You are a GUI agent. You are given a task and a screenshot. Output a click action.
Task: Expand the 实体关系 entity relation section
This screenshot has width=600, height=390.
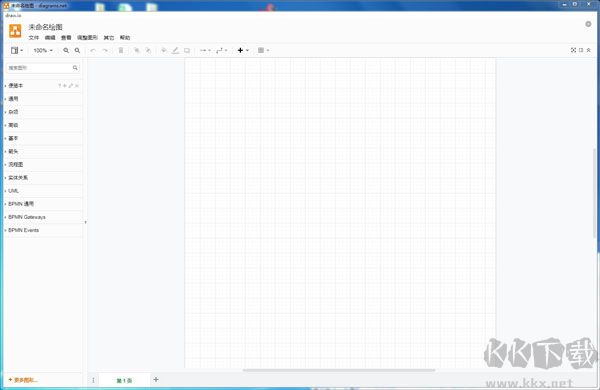click(43, 178)
